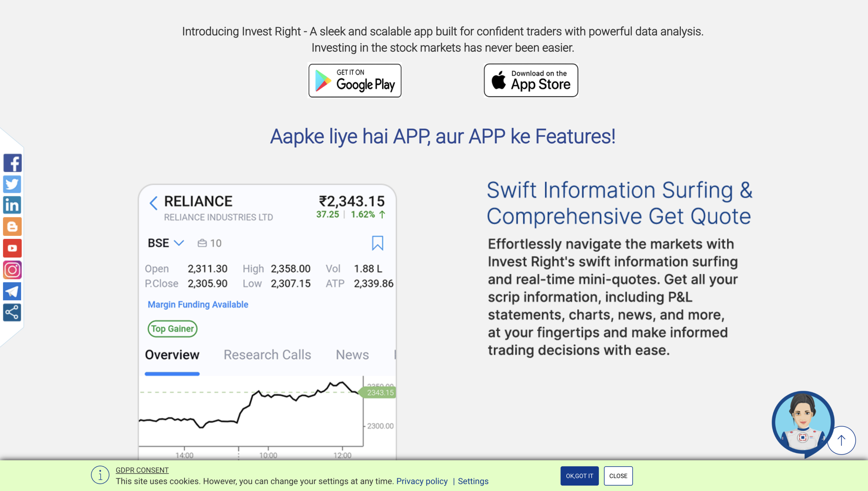The image size is (868, 491).
Task: Expand the BSE exchange dropdown
Action: tap(166, 243)
